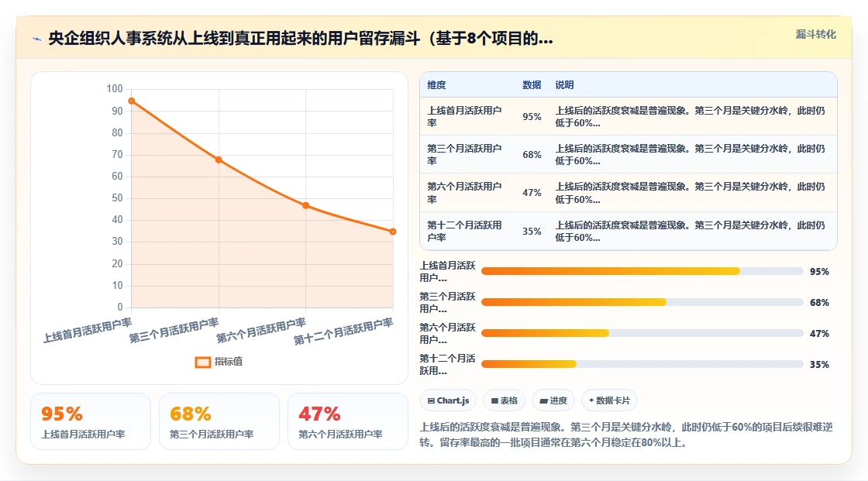Click the 68% data point on chart
The width and height of the screenshot is (868, 481).
[219, 160]
